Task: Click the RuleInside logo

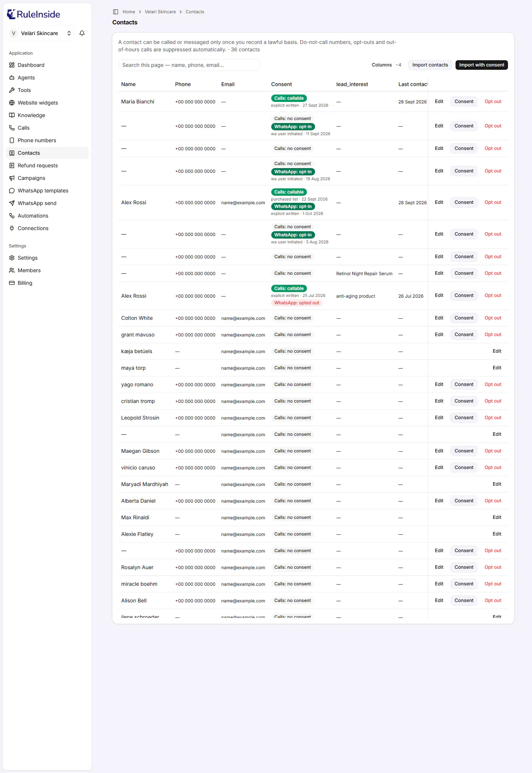Action: [34, 14]
